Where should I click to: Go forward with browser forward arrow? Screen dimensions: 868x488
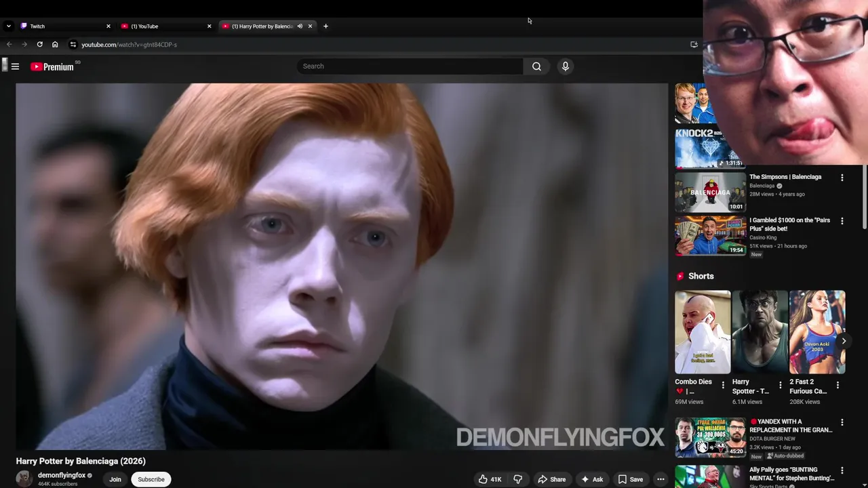pyautogui.click(x=24, y=45)
